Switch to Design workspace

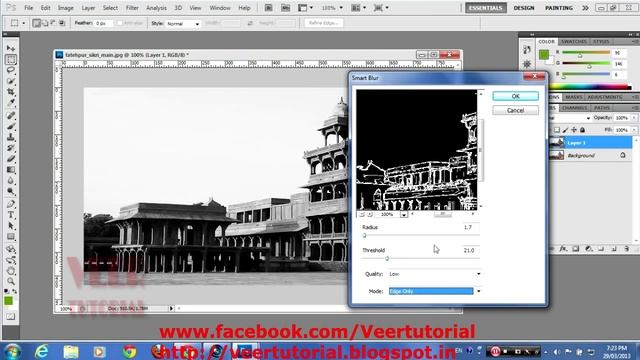(524, 8)
